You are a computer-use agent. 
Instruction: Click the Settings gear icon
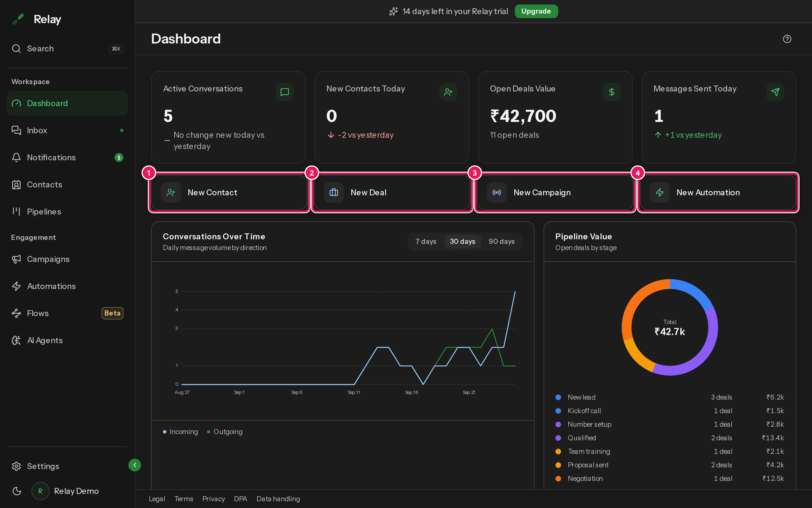tap(16, 466)
